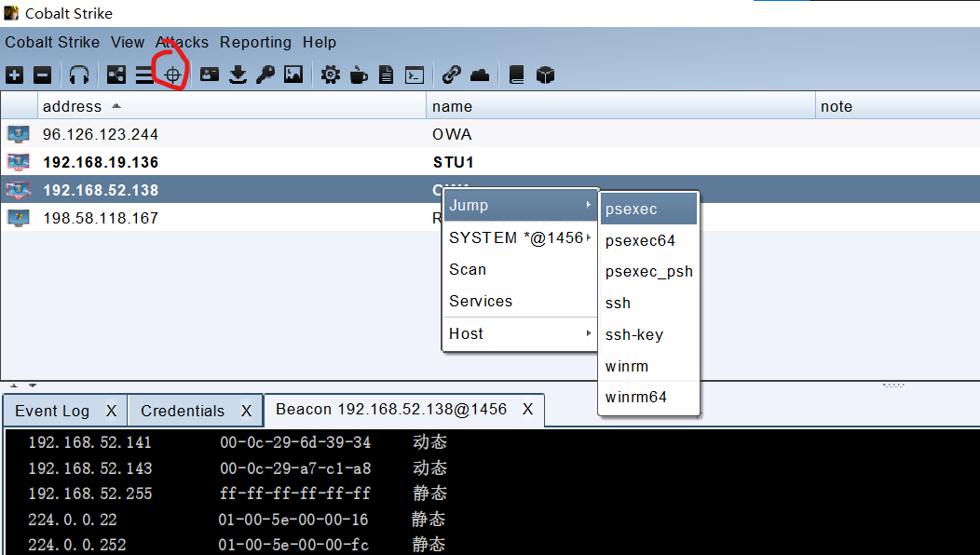
Task: Click 192.168.52.141 in the beacon output
Action: [90, 442]
